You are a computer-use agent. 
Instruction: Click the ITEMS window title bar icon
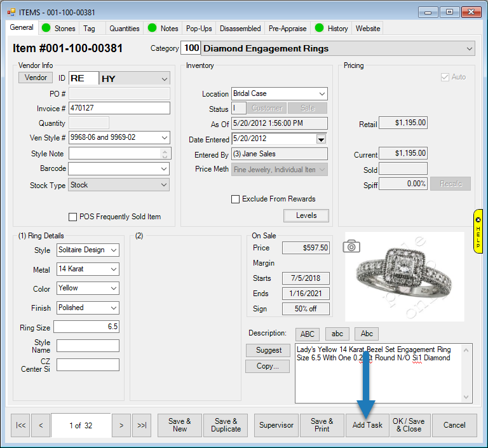tap(11, 11)
